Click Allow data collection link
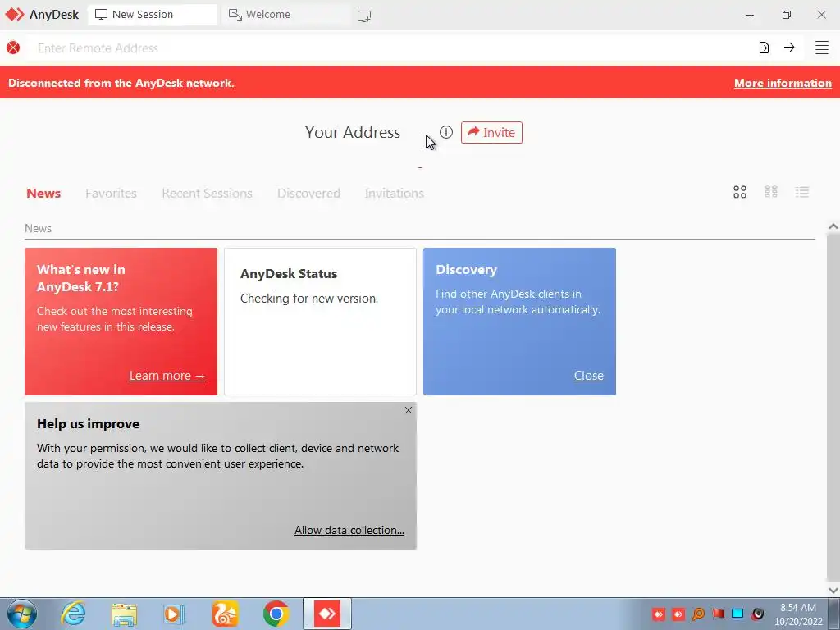The height and width of the screenshot is (630, 840). tap(349, 530)
